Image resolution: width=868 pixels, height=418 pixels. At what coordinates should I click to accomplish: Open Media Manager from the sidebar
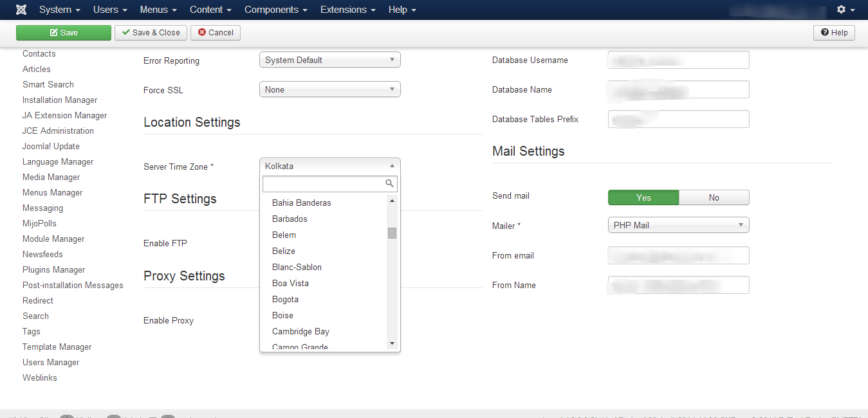tap(51, 177)
